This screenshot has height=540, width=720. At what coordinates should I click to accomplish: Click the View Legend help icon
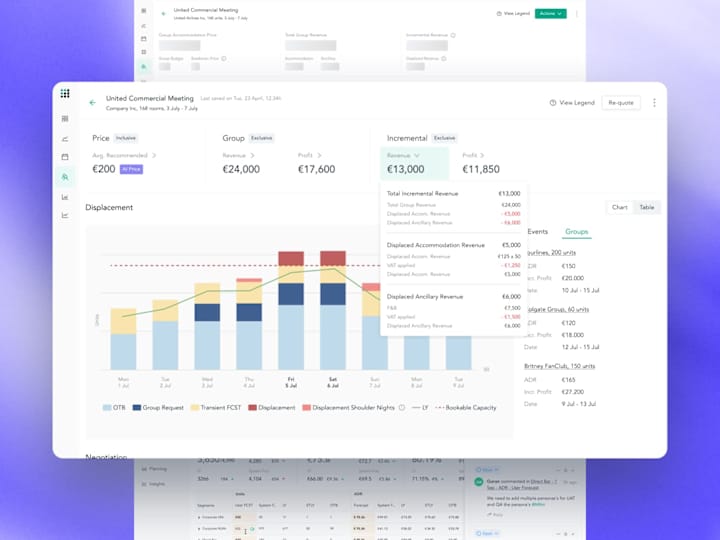[553, 103]
